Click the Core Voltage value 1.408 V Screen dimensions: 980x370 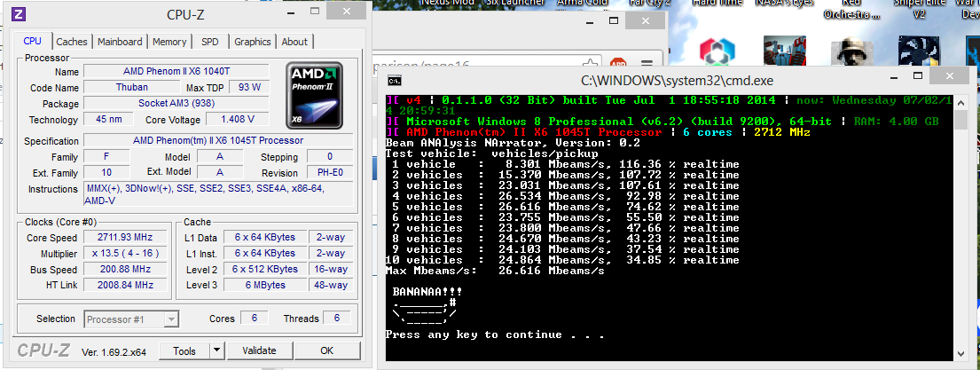pos(238,120)
